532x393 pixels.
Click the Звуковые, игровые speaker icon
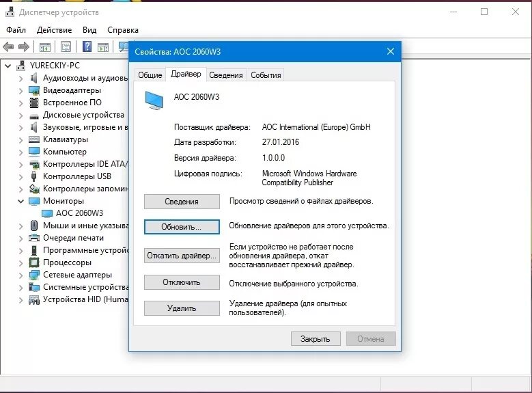pyautogui.click(x=34, y=127)
